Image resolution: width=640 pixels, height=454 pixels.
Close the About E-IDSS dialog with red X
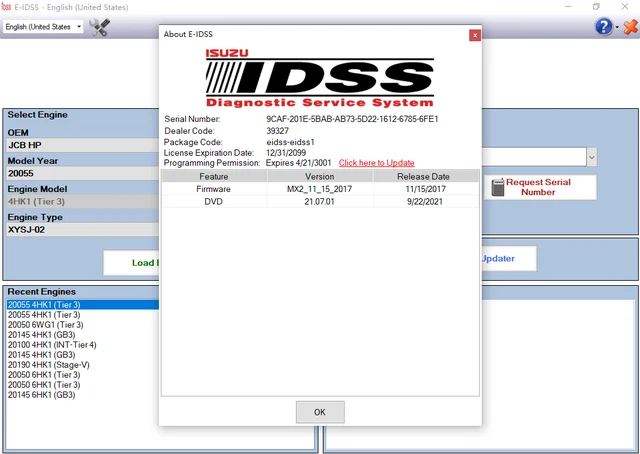[475, 36]
